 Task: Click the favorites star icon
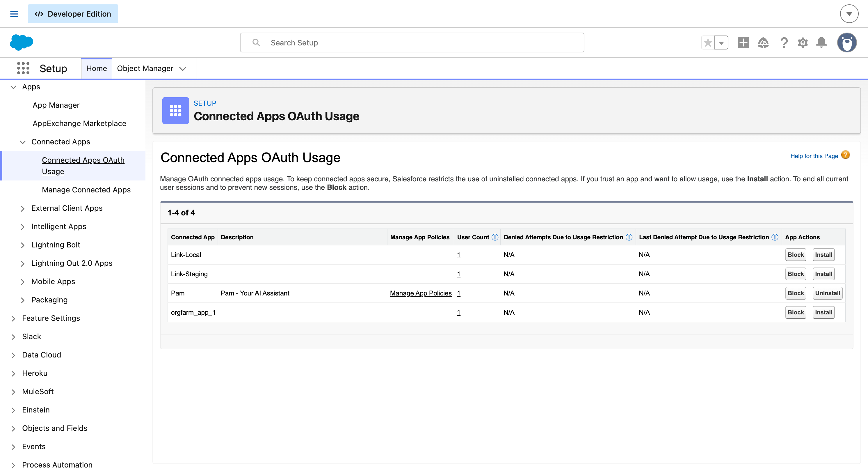click(x=708, y=43)
